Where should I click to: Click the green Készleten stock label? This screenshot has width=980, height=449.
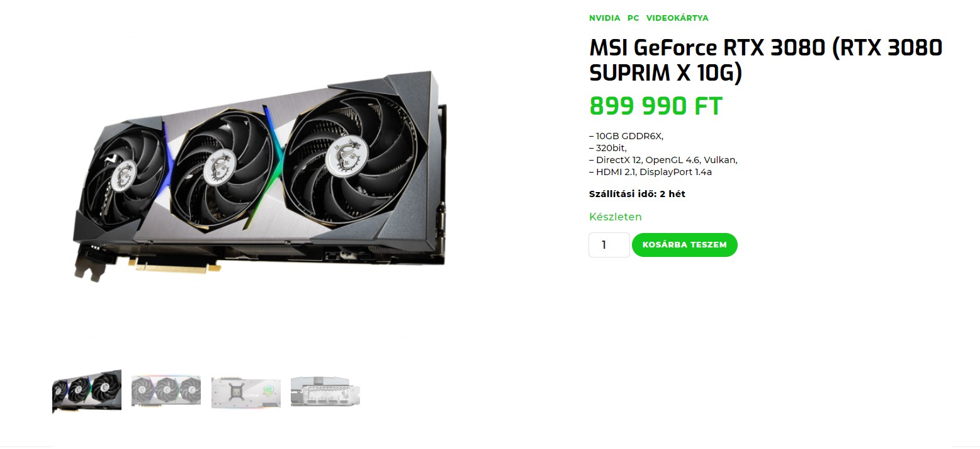click(616, 217)
